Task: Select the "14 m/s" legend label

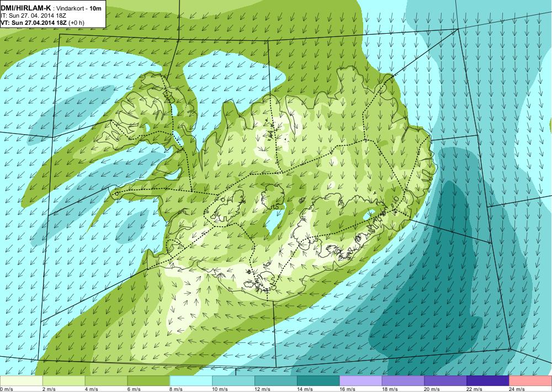Action: [305, 389]
